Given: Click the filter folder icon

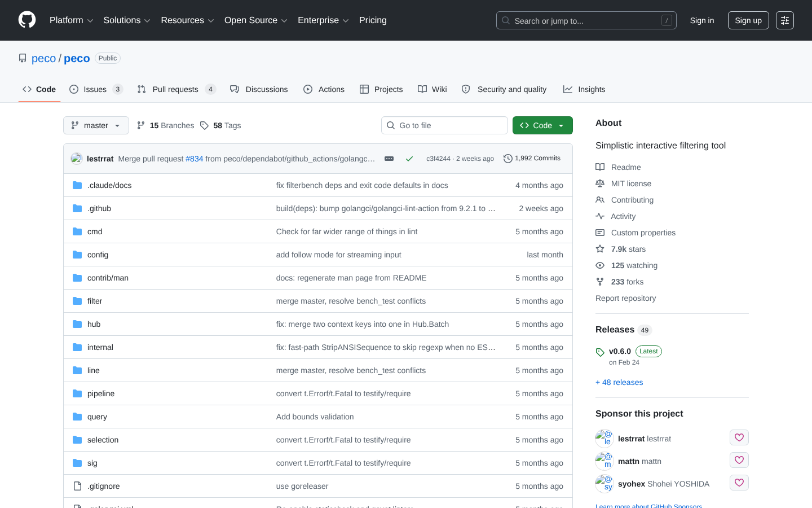Looking at the screenshot, I should click(x=77, y=301).
